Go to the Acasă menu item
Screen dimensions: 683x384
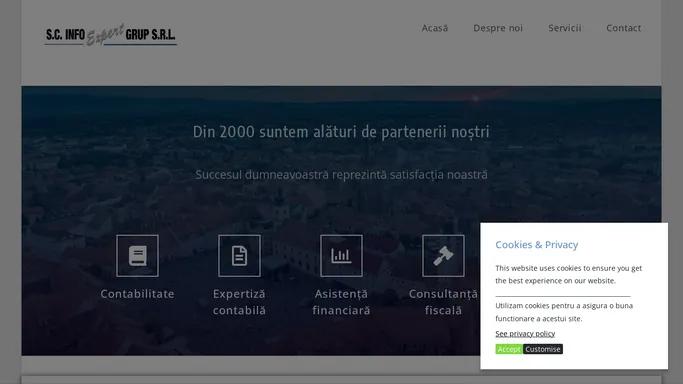[x=435, y=28]
